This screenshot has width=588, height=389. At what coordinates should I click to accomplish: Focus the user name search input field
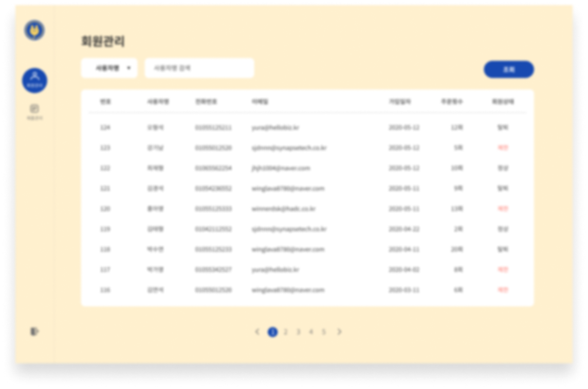(199, 68)
